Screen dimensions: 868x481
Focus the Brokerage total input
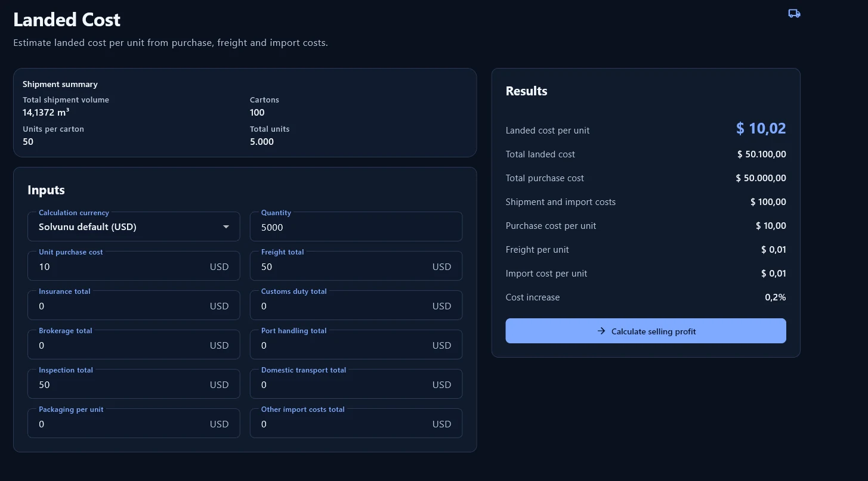[134, 345]
